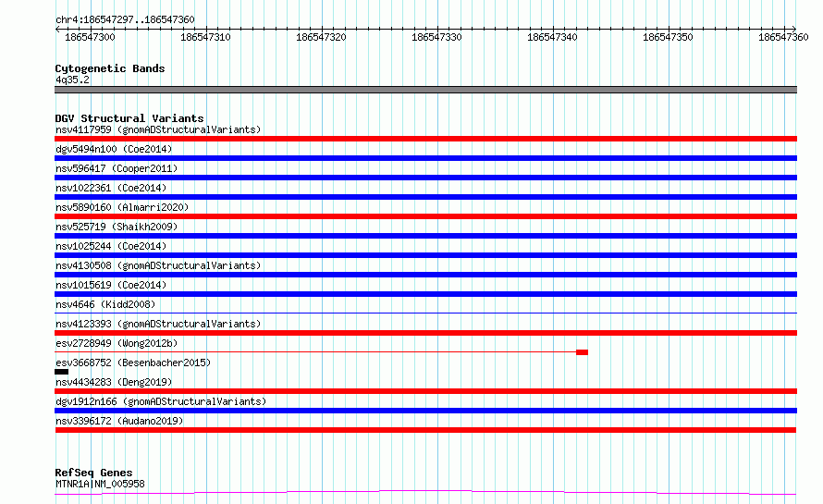Open esv3668752 (Besenbacher2015) variant label
Screen dimensions: 823x504
133,363
